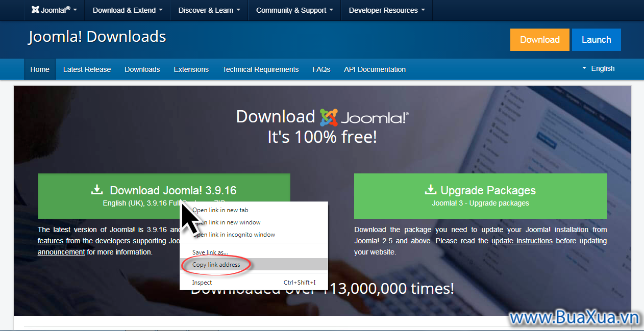Image resolution: width=644 pixels, height=331 pixels.
Task: Open the announcement link
Action: click(61, 252)
